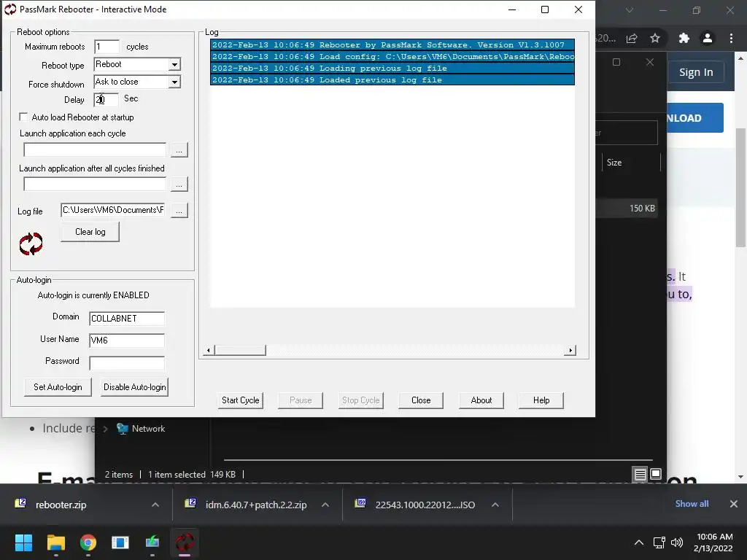
Task: Open the green monitor app in taskbar
Action: pos(152,542)
